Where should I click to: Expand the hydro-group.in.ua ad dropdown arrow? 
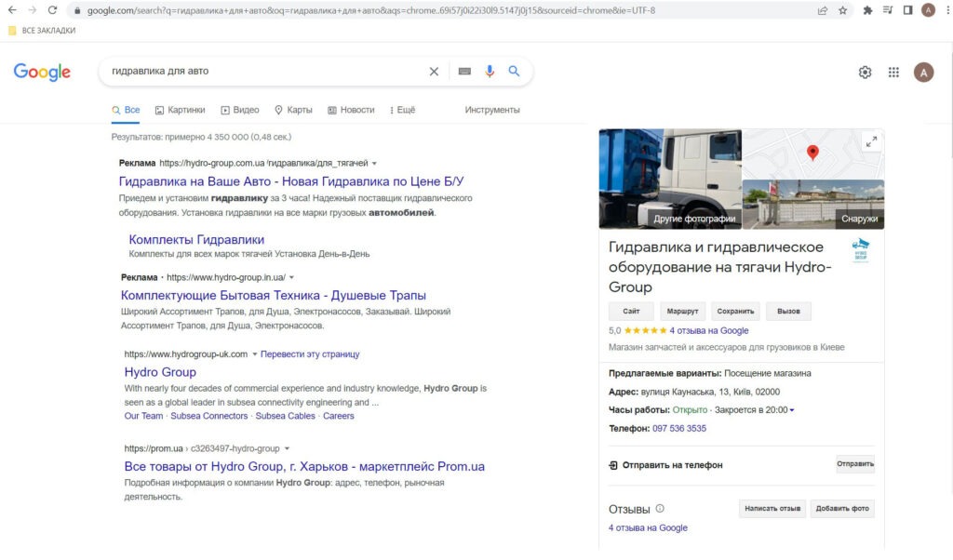coord(291,277)
